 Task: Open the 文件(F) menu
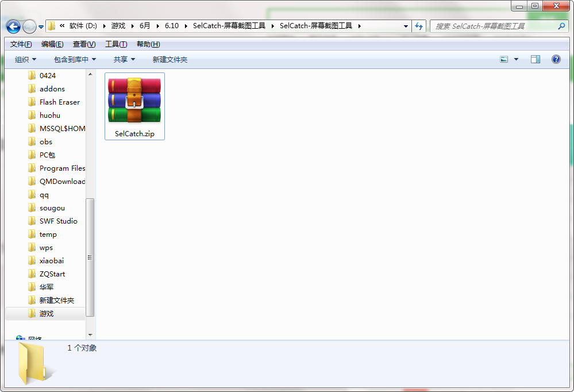click(x=21, y=44)
